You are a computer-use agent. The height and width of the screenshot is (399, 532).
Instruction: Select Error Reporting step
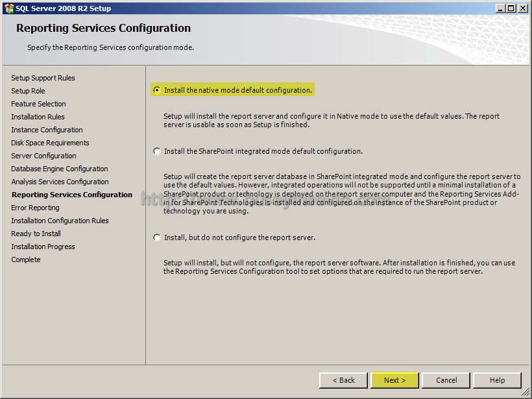pos(35,208)
